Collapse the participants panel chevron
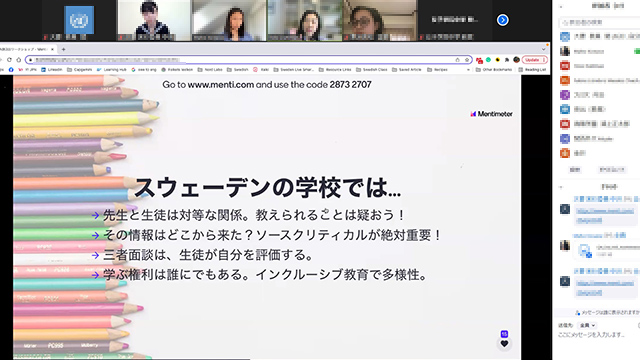Viewport: 640px width, 360px height. pyautogui.click(x=561, y=7)
